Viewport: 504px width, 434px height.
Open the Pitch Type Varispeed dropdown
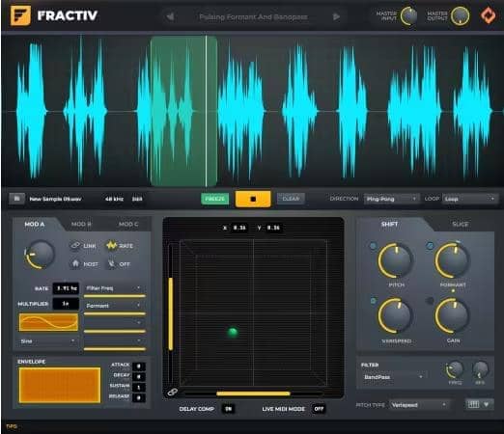click(419, 405)
